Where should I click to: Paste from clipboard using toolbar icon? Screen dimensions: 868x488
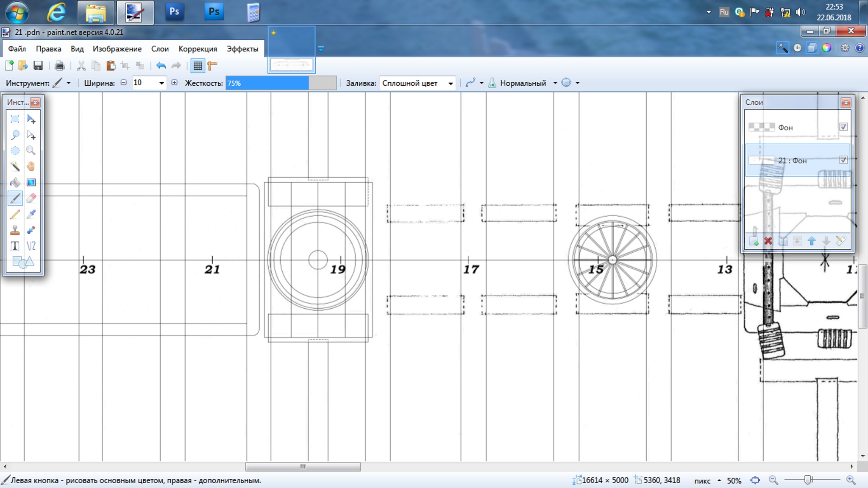(x=111, y=66)
